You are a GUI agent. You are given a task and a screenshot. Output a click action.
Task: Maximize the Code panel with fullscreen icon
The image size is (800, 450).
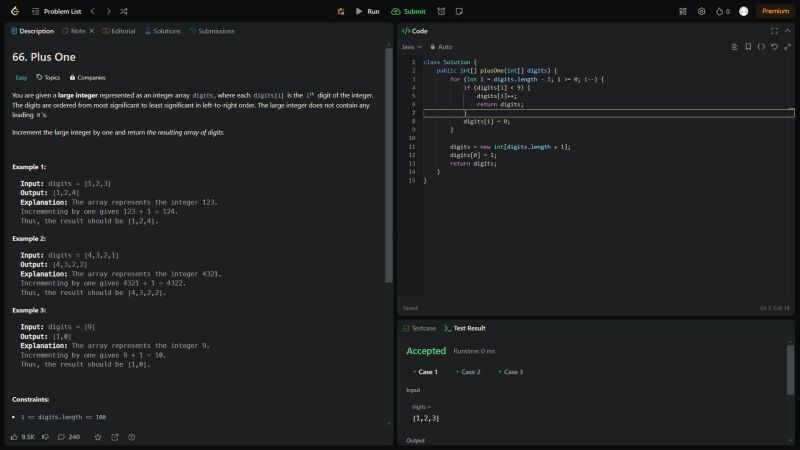[x=774, y=31]
